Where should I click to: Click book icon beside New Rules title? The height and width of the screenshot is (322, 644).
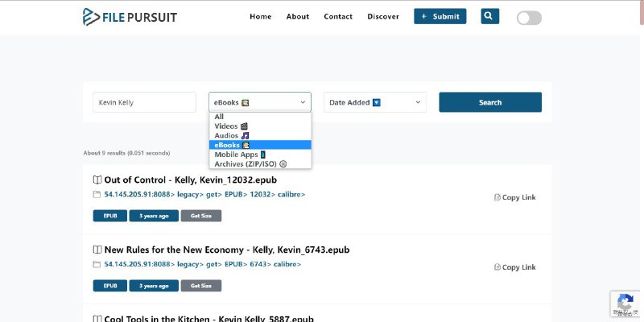[x=97, y=250]
